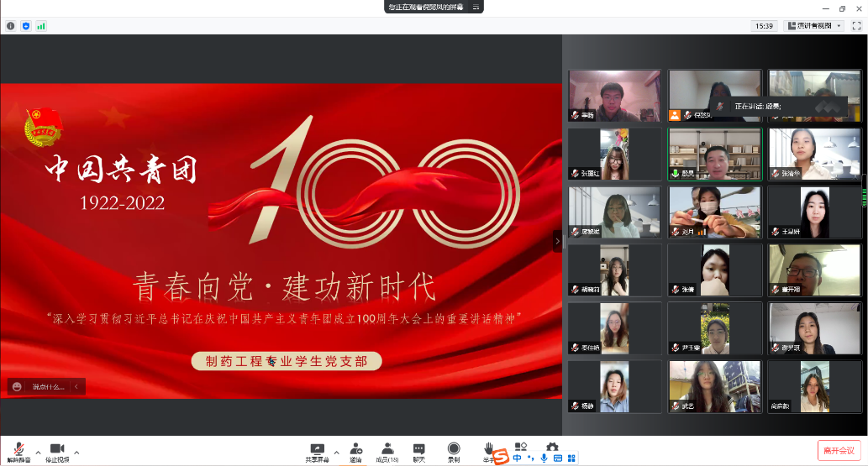Image resolution: width=868 pixels, height=466 pixels.
Task: Open the speaker view (演讲者视图) dropdown
Action: 813,26
